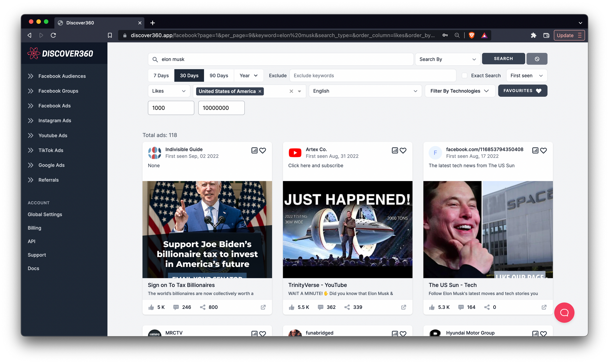Click the Discover360 logo

pos(60,54)
